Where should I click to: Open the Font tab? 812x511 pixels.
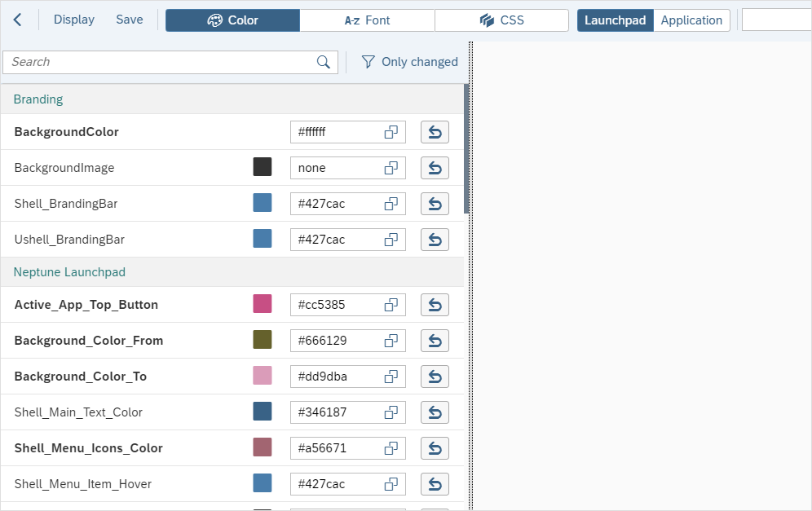point(367,20)
